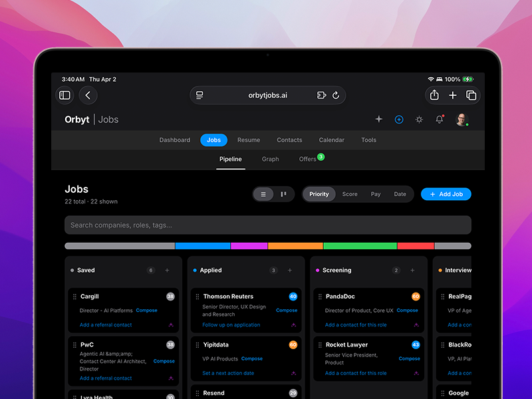
Task: Click the green segment of pipeline bar
Action: tap(360, 246)
